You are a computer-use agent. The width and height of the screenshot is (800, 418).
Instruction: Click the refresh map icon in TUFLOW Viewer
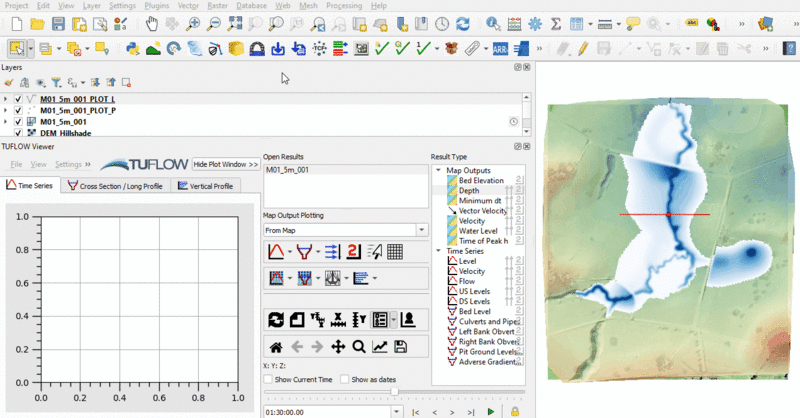coord(275,320)
